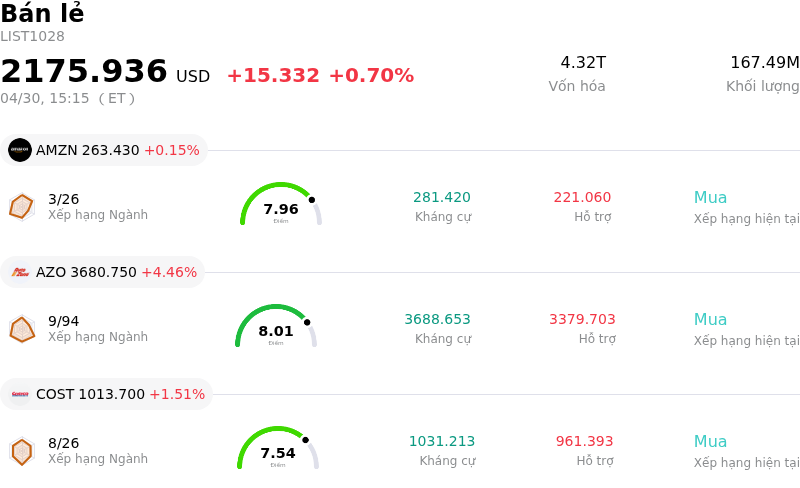This screenshot has width=800, height=488.
Task: Click the AMZN Mua rating
Action: (x=710, y=197)
